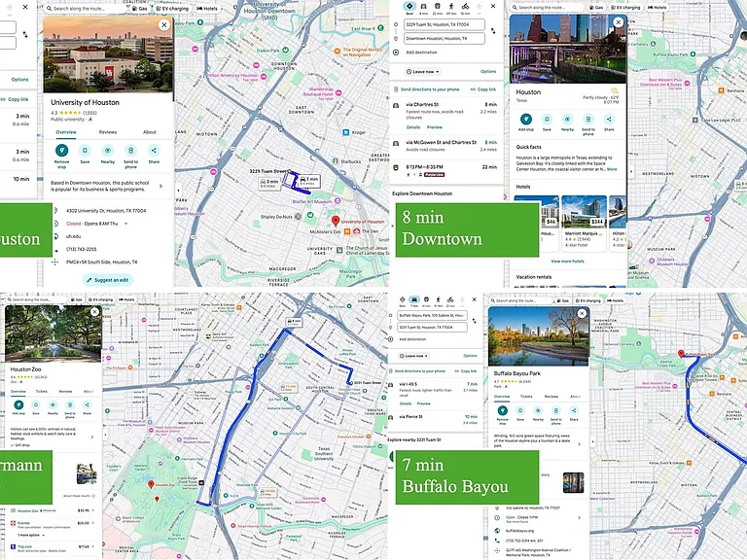
Task: Click destination field 'Downtown Houston, Houston, TX'
Action: point(444,39)
